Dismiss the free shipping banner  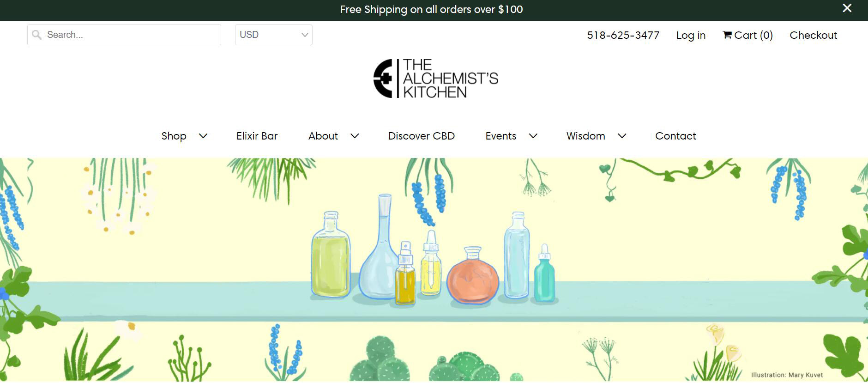coord(847,8)
